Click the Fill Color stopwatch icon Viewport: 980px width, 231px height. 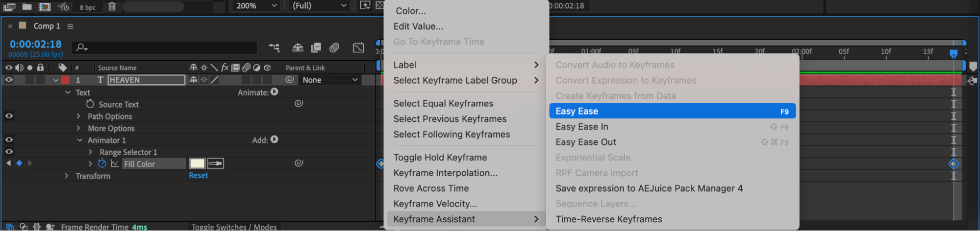click(x=102, y=163)
